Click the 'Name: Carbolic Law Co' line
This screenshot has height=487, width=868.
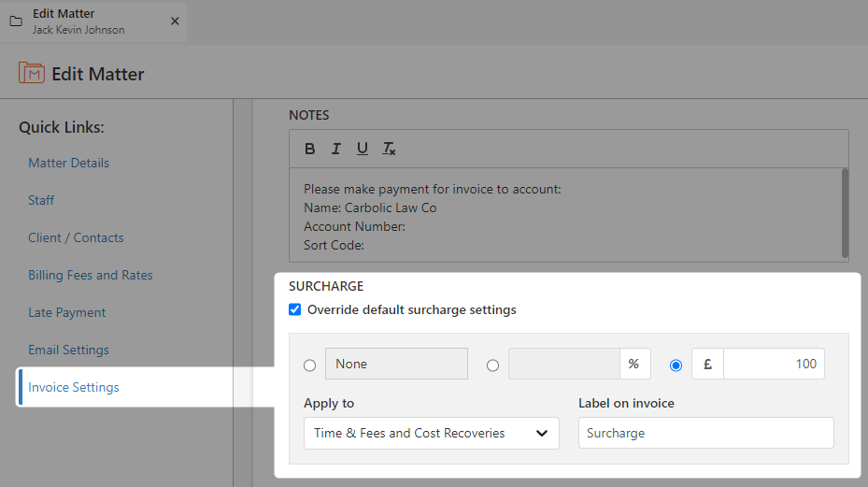[370, 208]
